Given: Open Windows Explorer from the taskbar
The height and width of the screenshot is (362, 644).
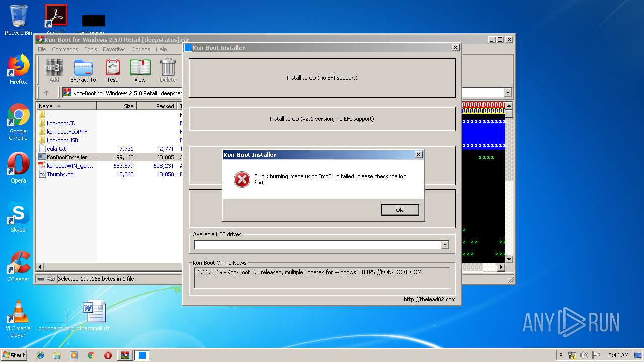Looking at the screenshot, I should (57, 355).
